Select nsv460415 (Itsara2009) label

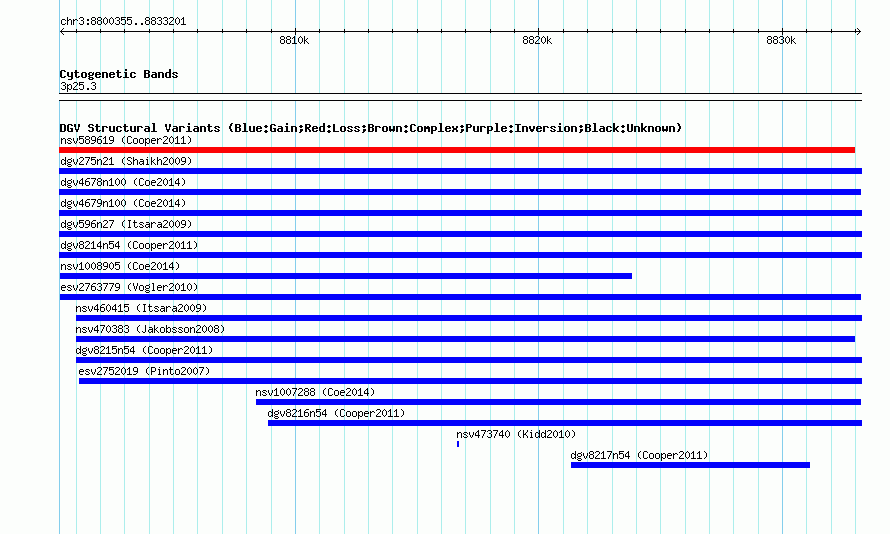[x=141, y=308]
